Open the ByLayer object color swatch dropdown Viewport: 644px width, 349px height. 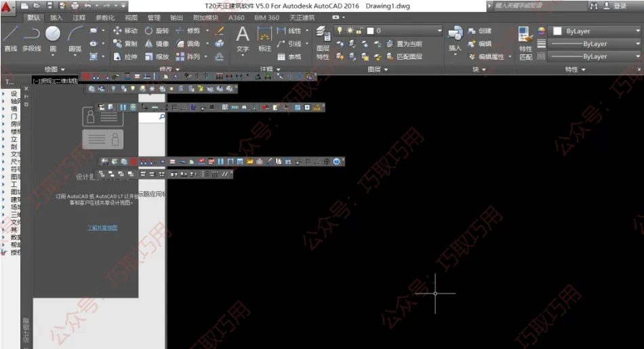(595, 30)
